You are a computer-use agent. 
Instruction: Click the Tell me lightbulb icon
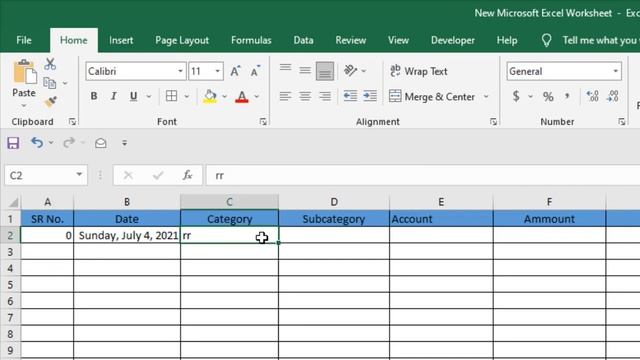(547, 40)
